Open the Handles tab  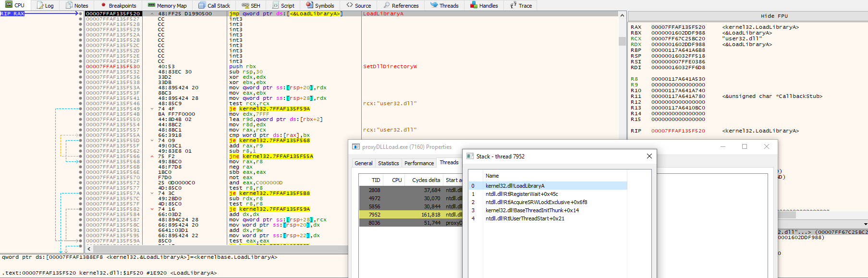(484, 5)
